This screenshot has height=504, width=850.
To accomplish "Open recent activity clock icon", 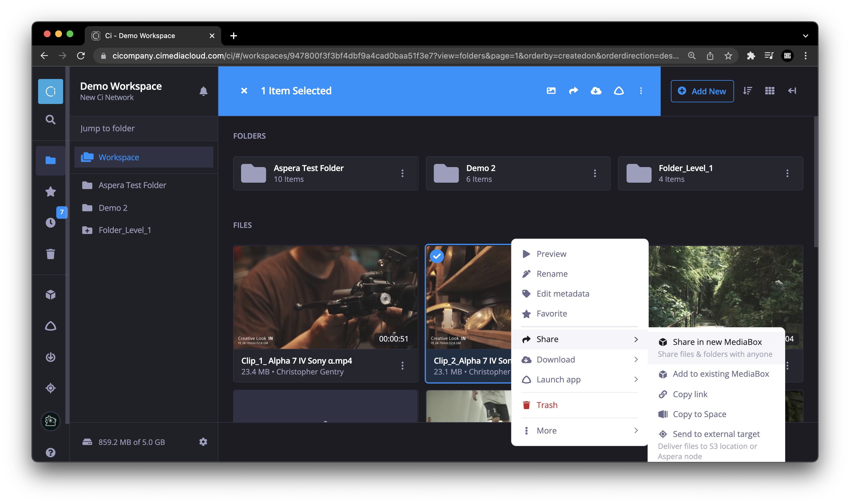I will 50,222.
